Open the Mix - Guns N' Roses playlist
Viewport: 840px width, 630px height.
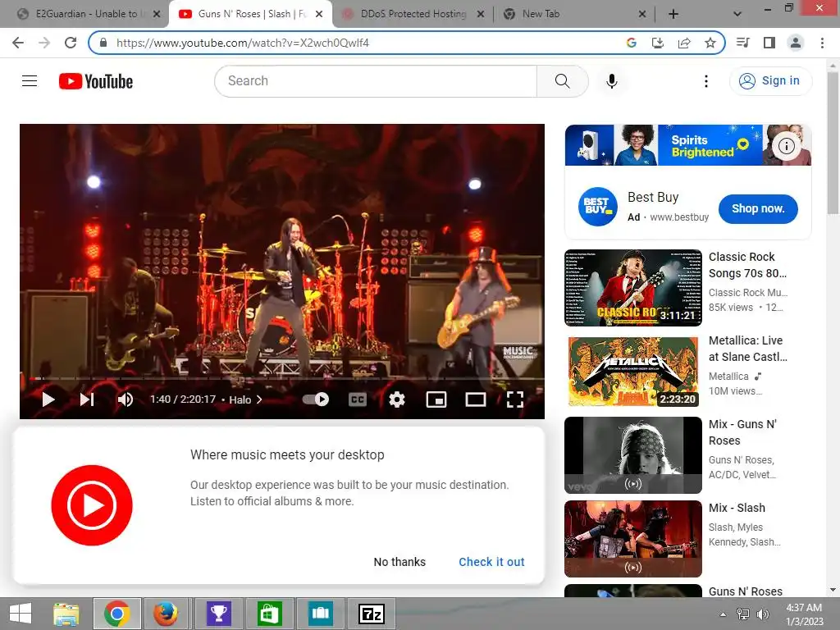click(633, 454)
